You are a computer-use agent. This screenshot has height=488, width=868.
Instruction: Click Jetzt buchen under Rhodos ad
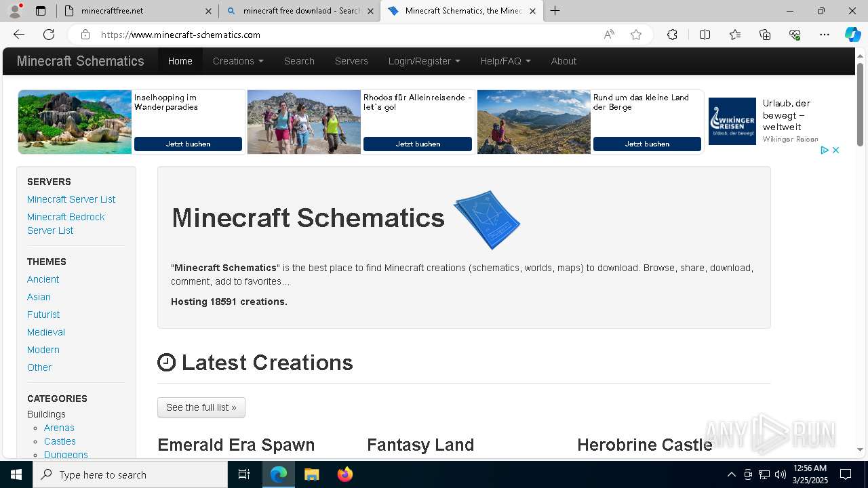pos(418,144)
